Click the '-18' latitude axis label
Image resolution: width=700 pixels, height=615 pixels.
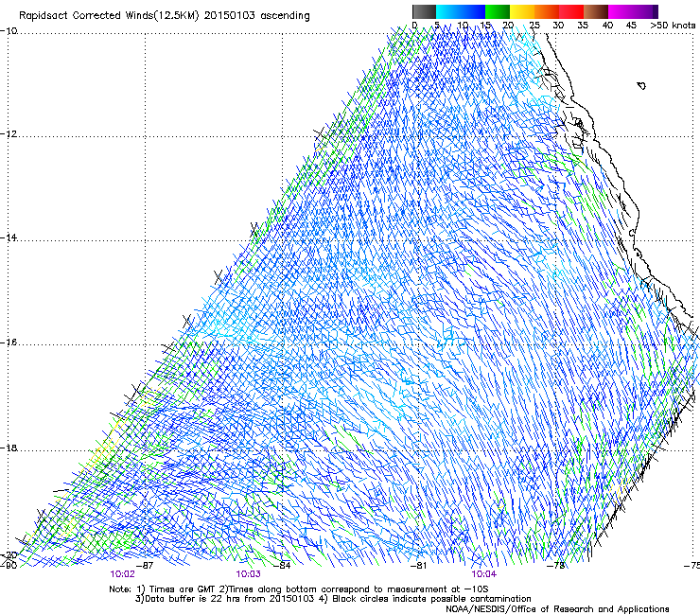[x=9, y=448]
